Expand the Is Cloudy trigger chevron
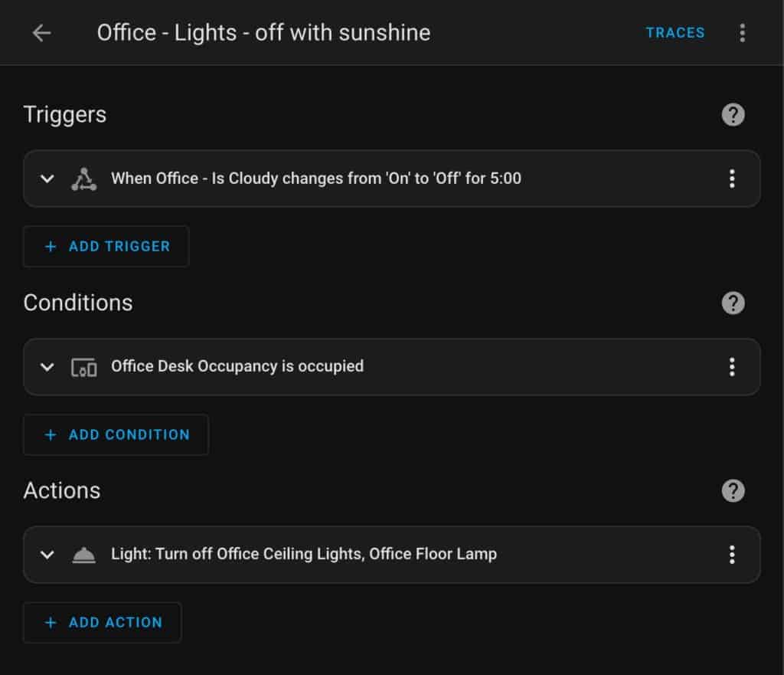784x675 pixels. 47,179
